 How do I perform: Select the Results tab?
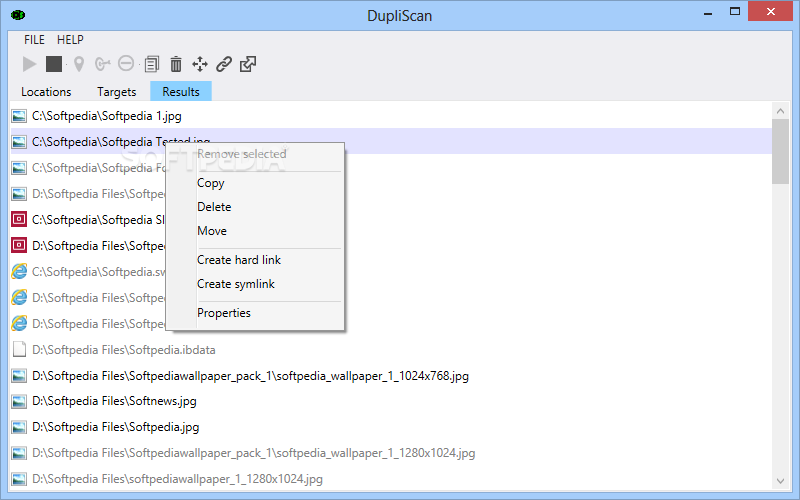click(181, 92)
